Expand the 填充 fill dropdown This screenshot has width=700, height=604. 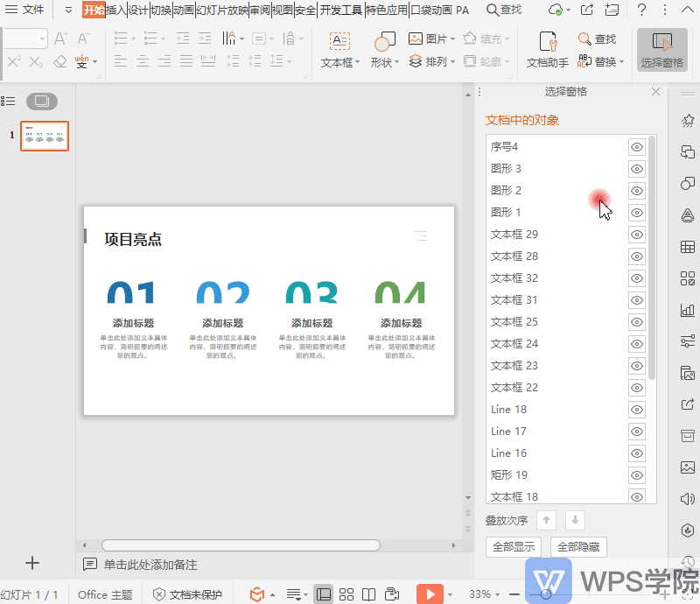[x=507, y=39]
